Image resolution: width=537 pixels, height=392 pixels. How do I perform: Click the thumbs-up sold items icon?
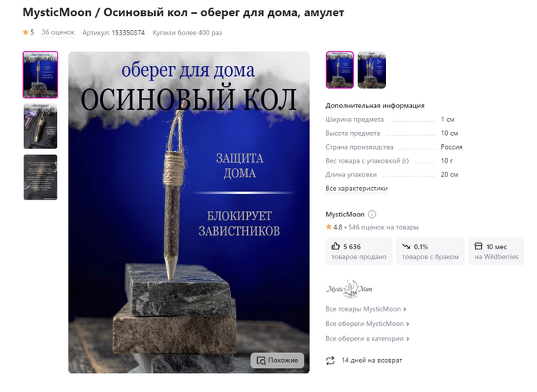336,246
